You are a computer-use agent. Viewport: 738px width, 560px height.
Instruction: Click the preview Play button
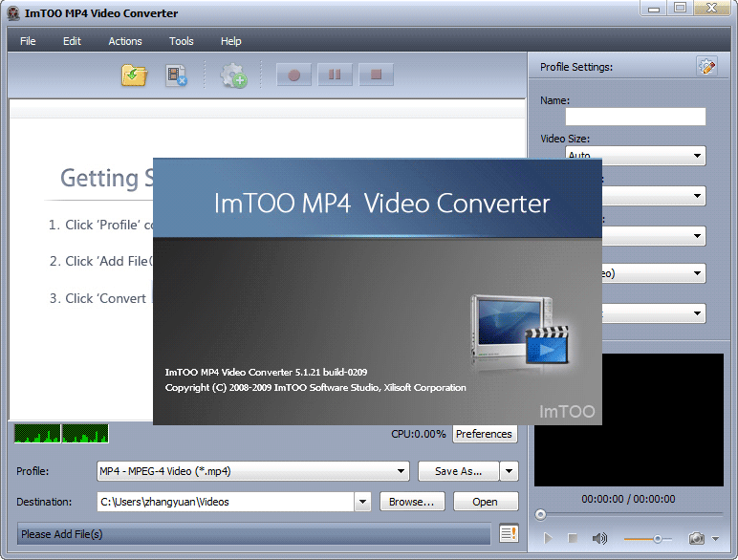(548, 538)
